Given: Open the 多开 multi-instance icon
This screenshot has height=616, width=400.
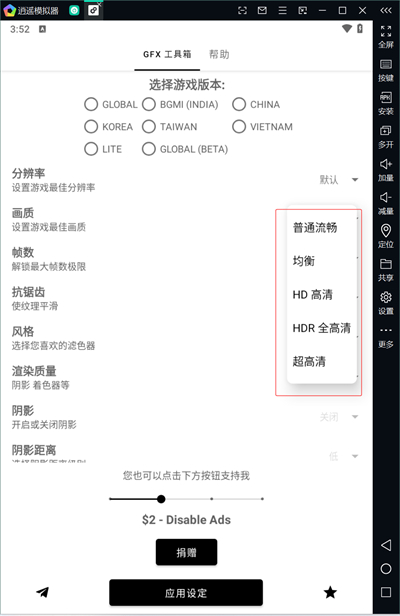Looking at the screenshot, I should click(386, 137).
